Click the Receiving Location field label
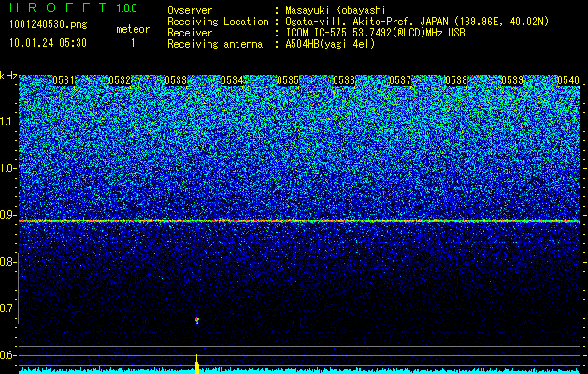The width and height of the screenshot is (588, 374). (218, 22)
